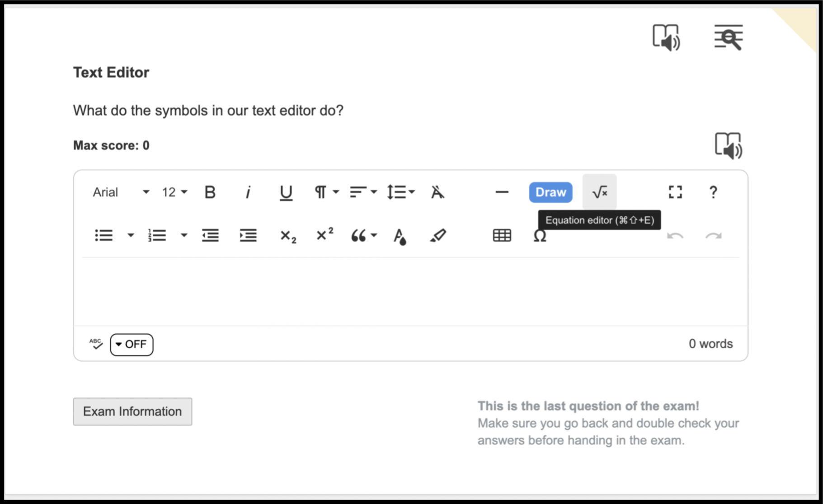Image resolution: width=823 pixels, height=504 pixels.
Task: Click read-aloud icon beside Max score
Action: click(x=728, y=146)
